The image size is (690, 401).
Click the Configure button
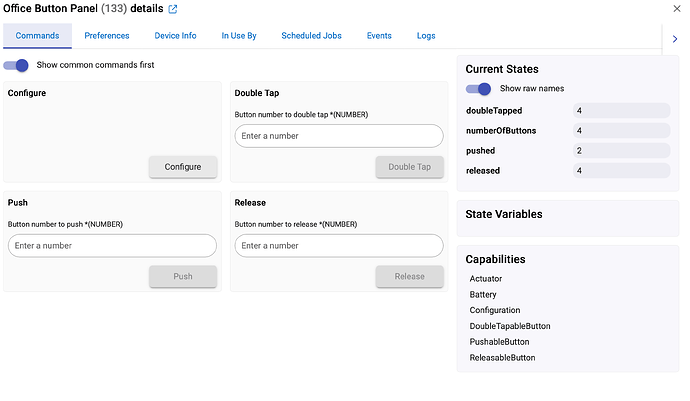[x=183, y=167]
